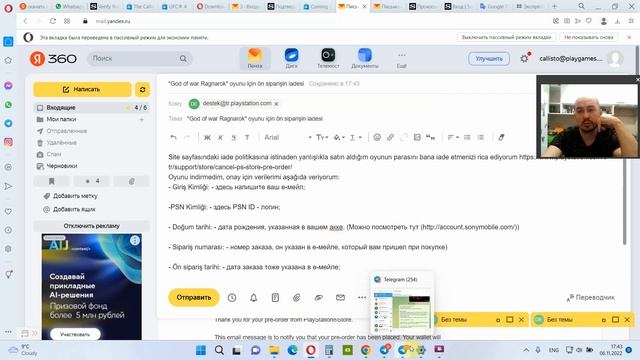Open the text color picker dropdown
Image resolution: width=640 pixels, height=360 pixels.
point(356,138)
